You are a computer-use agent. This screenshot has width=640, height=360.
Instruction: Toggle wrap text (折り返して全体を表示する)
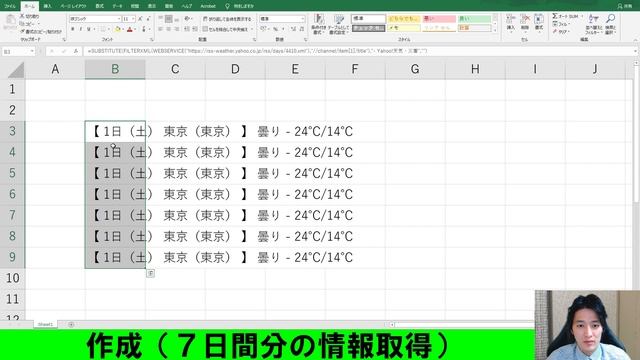[227, 19]
